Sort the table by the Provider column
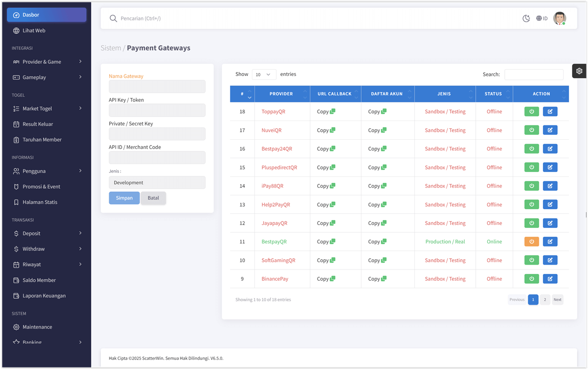588x369 pixels. click(282, 94)
